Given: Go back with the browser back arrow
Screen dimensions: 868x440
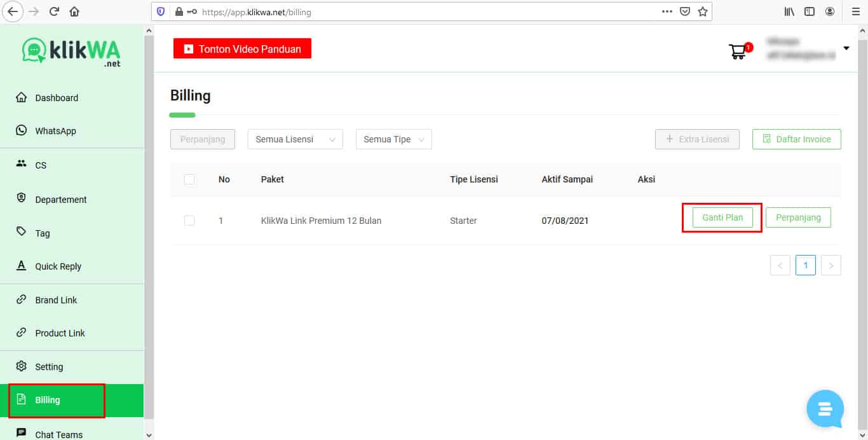Looking at the screenshot, I should (13, 11).
